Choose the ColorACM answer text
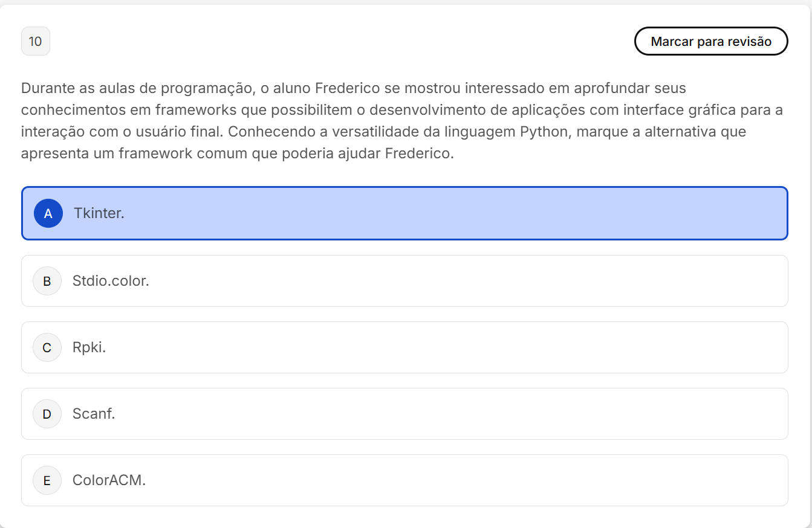 (x=109, y=480)
